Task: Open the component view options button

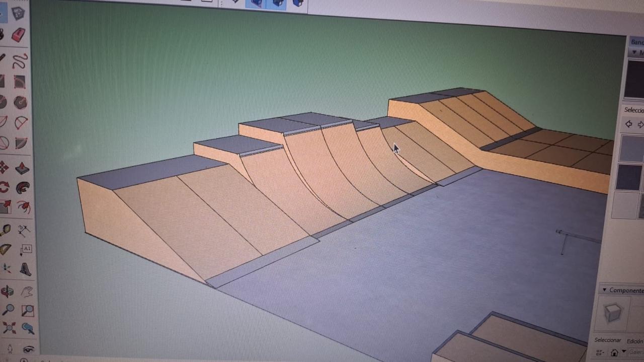Action: coord(600,352)
